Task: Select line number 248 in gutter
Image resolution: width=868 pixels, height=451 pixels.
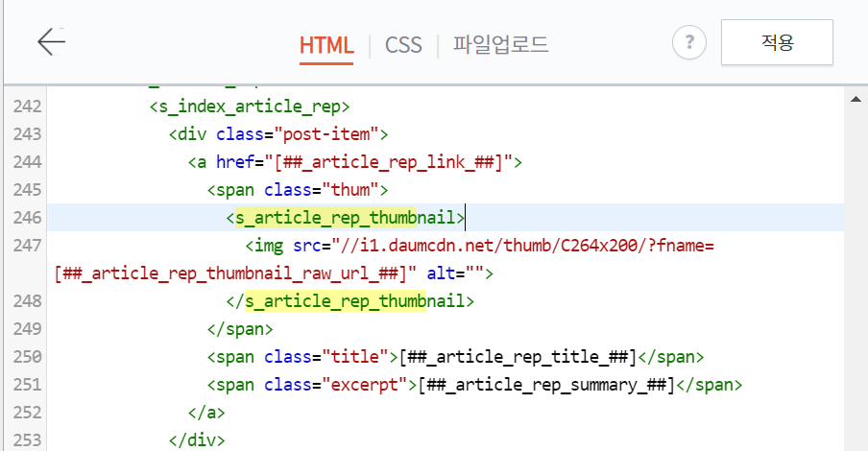Action: [27, 301]
